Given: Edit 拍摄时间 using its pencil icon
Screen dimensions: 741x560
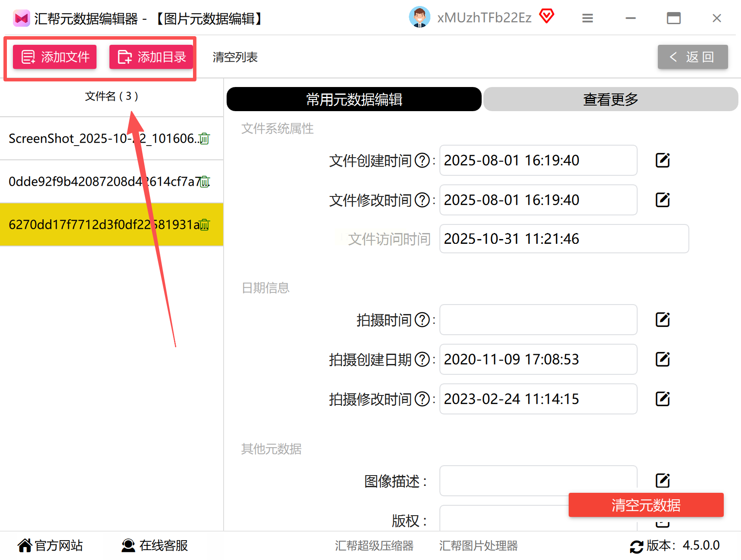Looking at the screenshot, I should [663, 320].
